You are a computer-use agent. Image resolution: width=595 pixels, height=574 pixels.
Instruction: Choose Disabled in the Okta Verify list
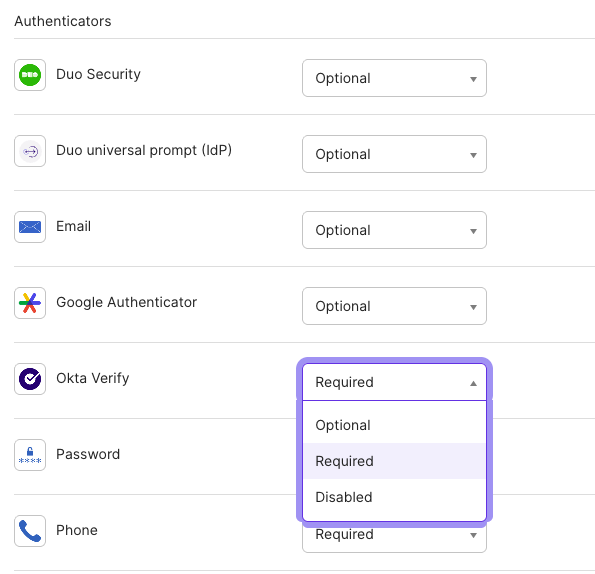(x=394, y=497)
